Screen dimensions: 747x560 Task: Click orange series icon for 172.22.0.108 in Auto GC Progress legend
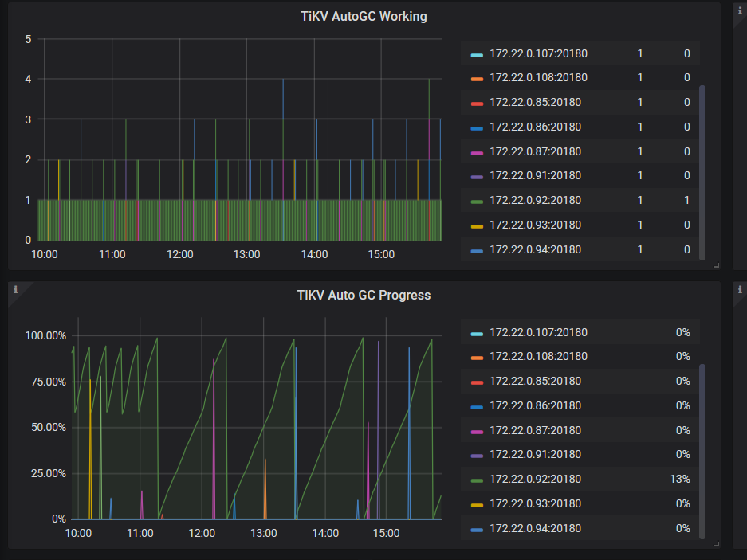click(477, 357)
